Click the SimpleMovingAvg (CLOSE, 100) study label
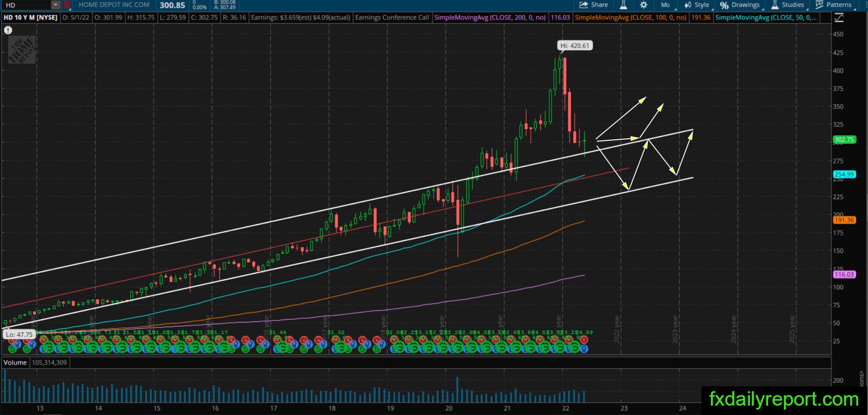This screenshot has height=415, width=868. [630, 18]
